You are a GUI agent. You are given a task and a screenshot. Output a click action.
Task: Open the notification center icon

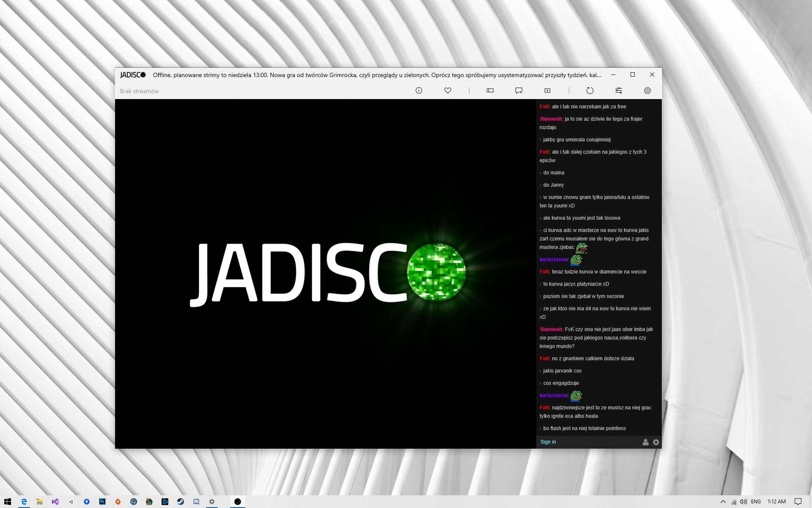point(798,502)
